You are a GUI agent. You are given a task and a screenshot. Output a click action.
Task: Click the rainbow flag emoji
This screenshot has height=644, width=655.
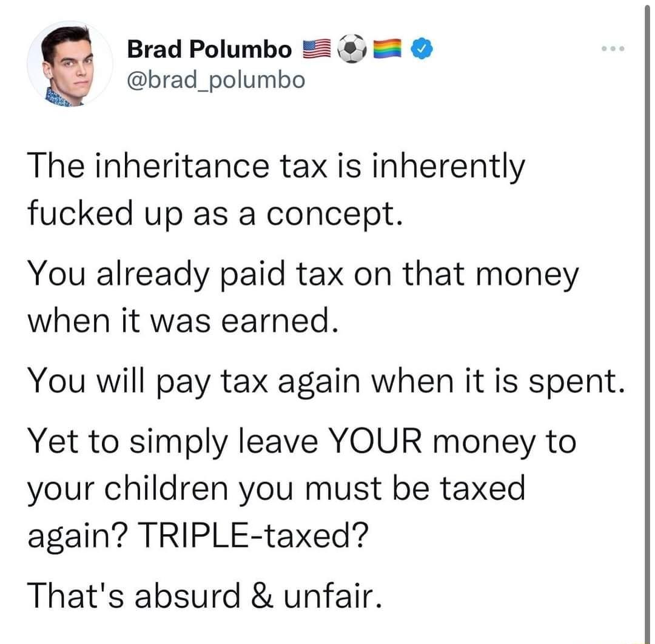point(388,49)
